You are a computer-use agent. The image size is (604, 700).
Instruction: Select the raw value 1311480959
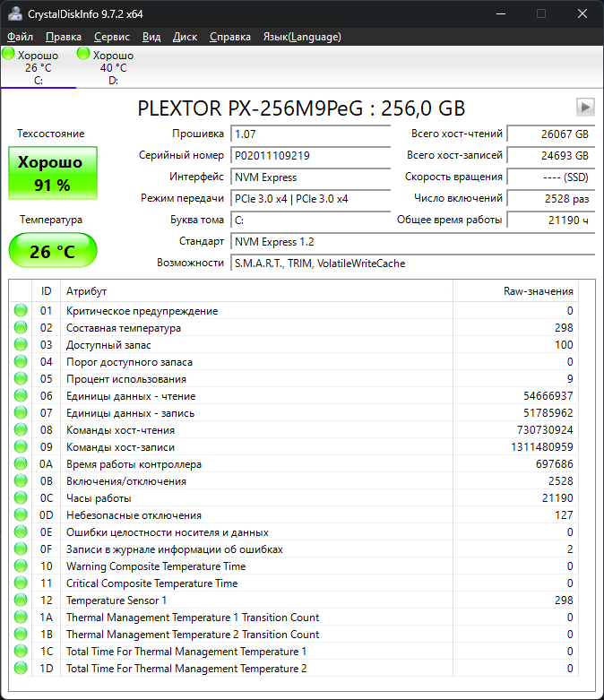(542, 447)
